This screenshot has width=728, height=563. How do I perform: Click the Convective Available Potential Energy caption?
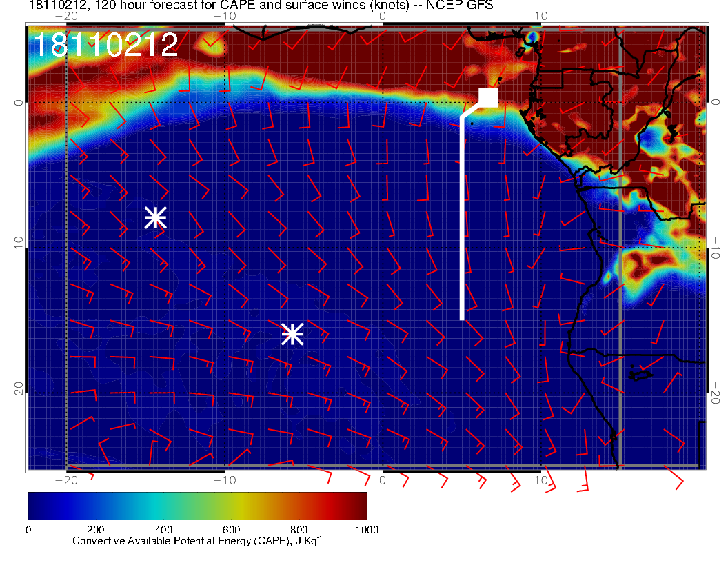[197, 542]
